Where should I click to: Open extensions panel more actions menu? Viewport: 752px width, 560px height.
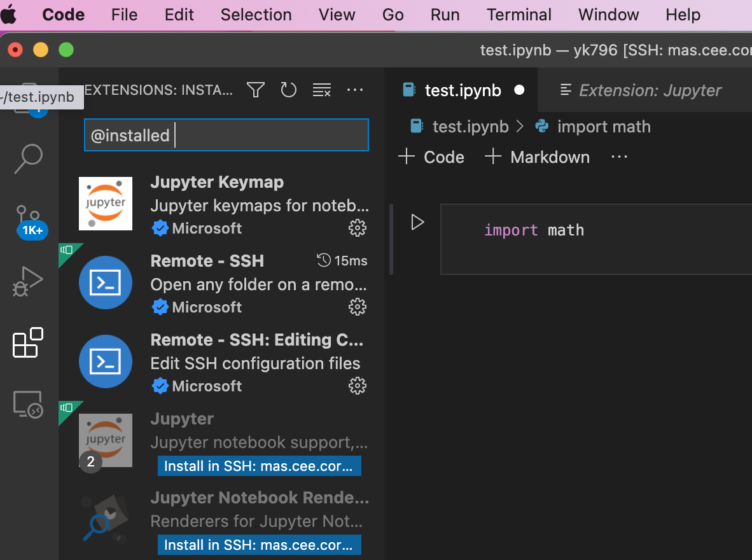click(355, 90)
